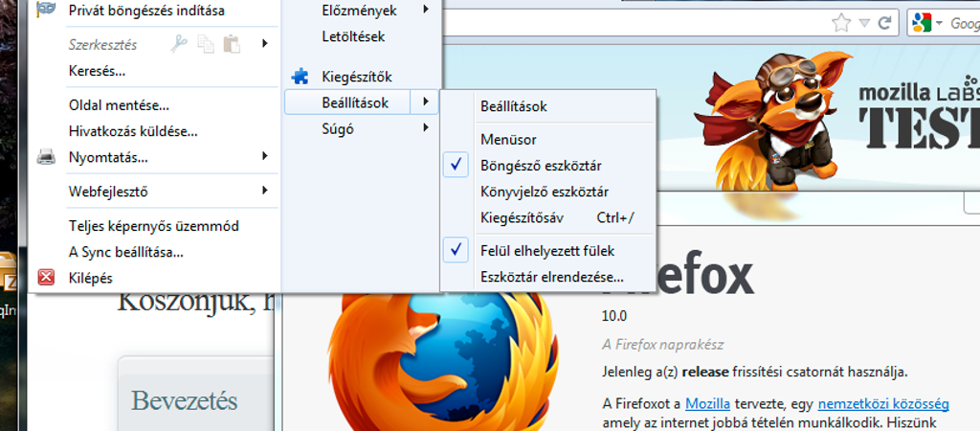Click the copy icon beside Szerkesztés
This screenshot has height=431, width=980.
(x=206, y=44)
